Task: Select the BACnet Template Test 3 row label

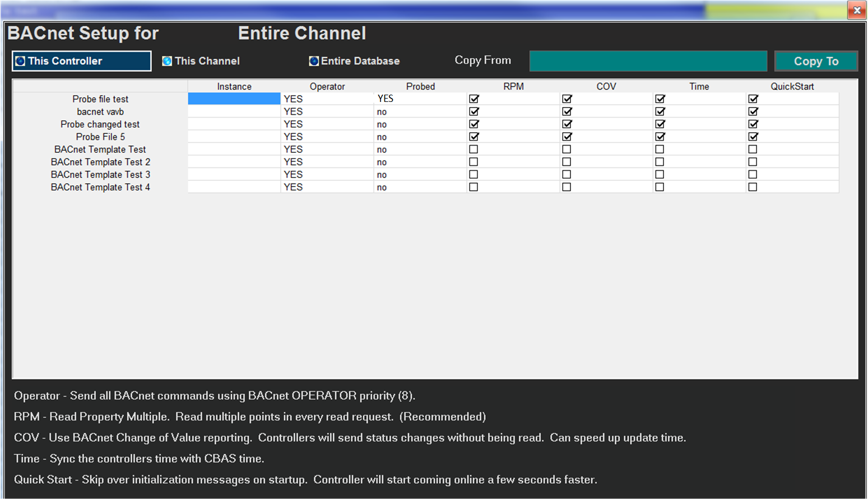Action: [100, 175]
